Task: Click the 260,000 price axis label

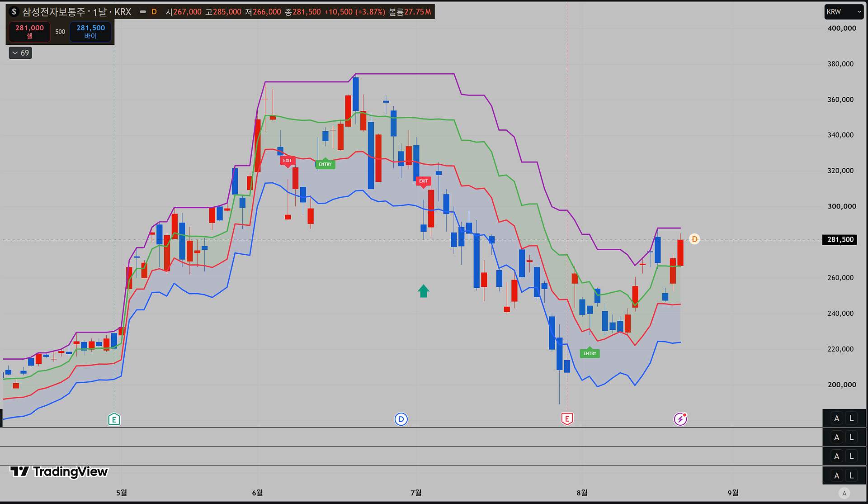Action: coord(841,278)
